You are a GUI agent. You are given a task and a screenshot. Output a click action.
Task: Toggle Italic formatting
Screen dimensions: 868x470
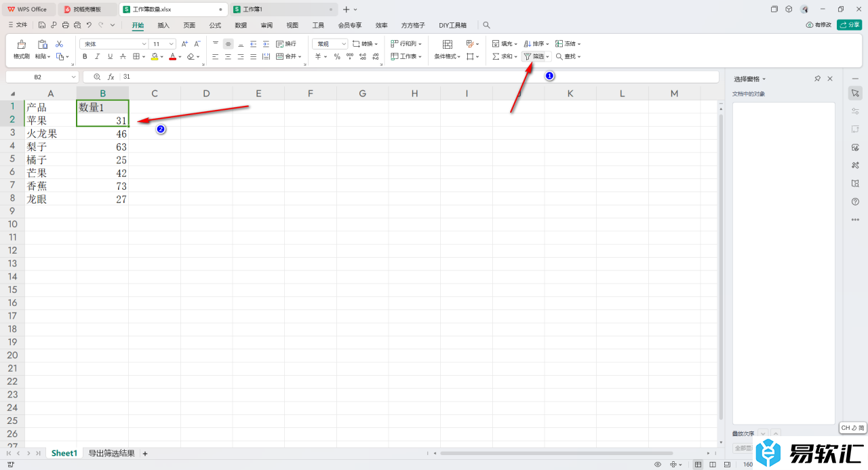[x=97, y=56]
